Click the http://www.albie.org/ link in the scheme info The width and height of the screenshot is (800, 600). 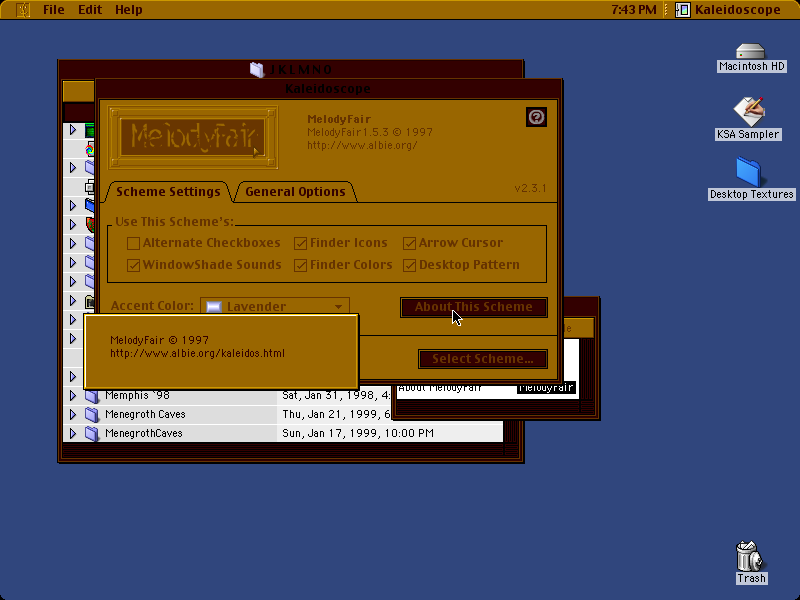click(362, 145)
